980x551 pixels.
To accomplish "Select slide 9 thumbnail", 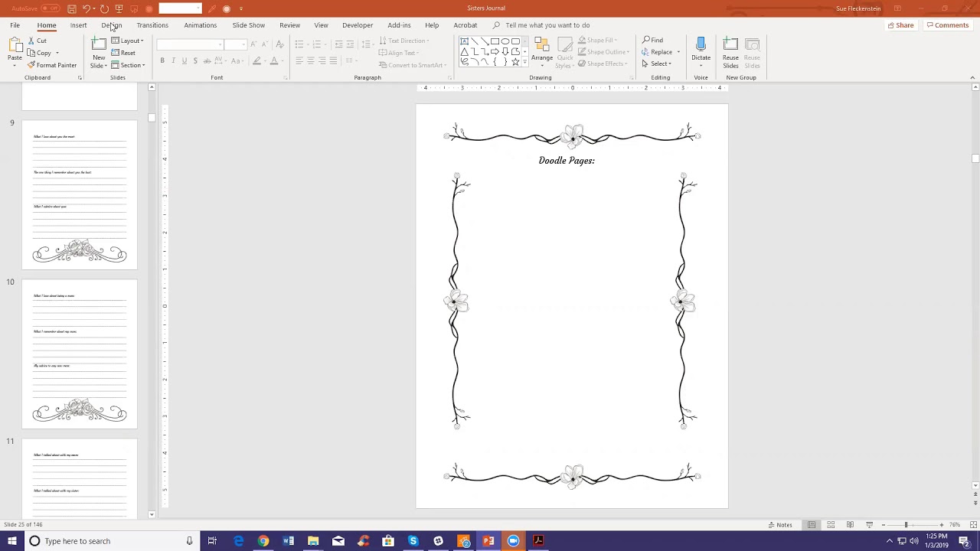I will (80, 194).
